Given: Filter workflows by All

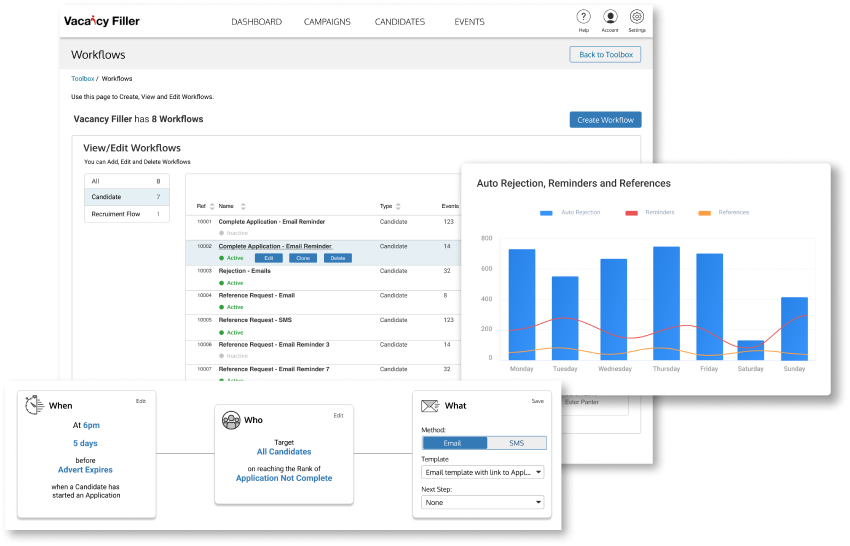Looking at the screenshot, I should (127, 181).
